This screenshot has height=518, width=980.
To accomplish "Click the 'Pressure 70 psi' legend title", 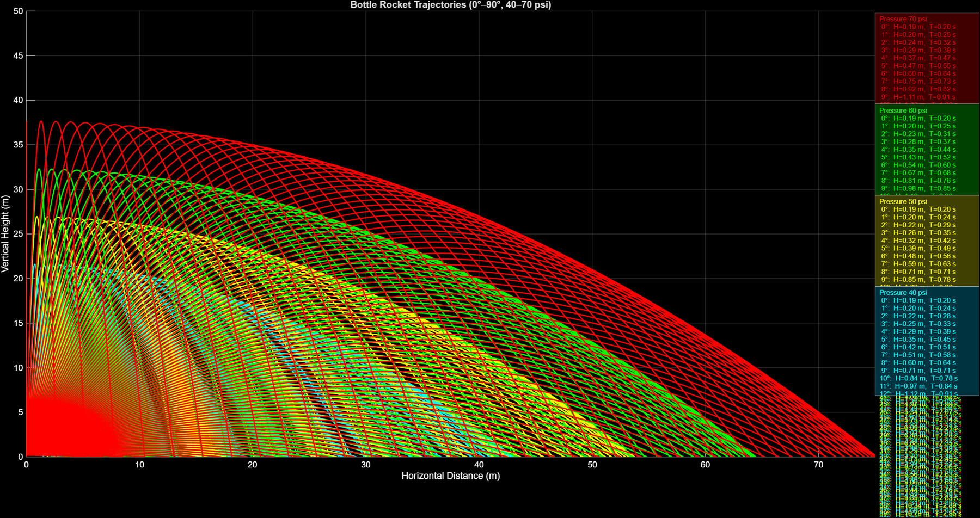I will tap(903, 19).
